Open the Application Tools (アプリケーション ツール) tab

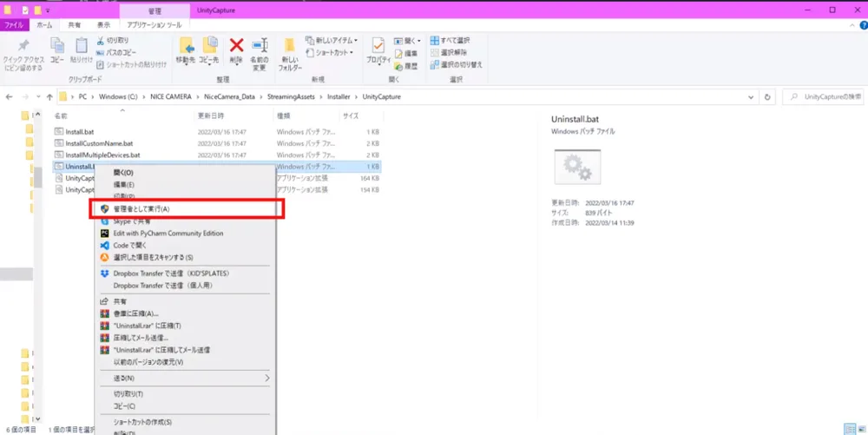coord(154,25)
